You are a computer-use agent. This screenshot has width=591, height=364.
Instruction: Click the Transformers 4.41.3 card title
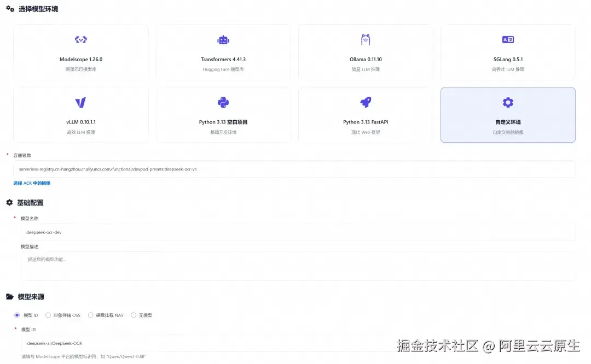tap(223, 60)
